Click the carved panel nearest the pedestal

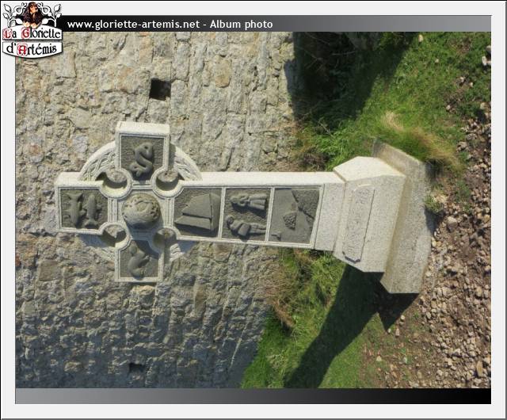click(x=294, y=215)
